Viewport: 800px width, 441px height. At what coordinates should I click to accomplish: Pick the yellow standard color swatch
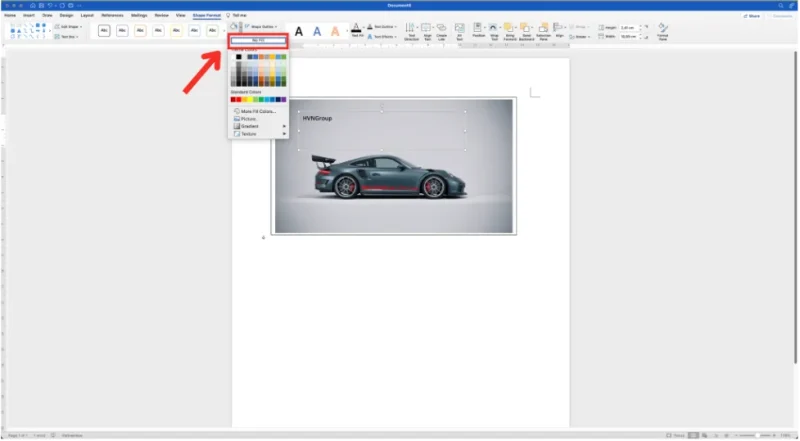[250, 100]
